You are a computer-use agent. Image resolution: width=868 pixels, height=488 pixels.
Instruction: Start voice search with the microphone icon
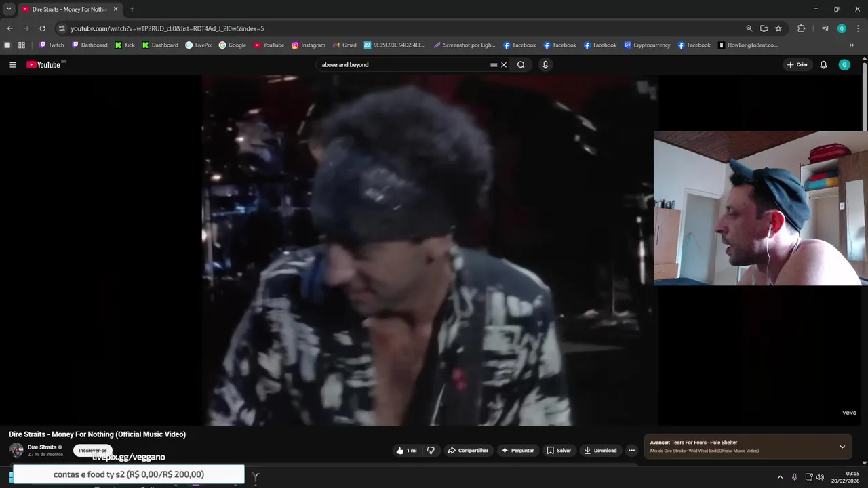pos(545,65)
